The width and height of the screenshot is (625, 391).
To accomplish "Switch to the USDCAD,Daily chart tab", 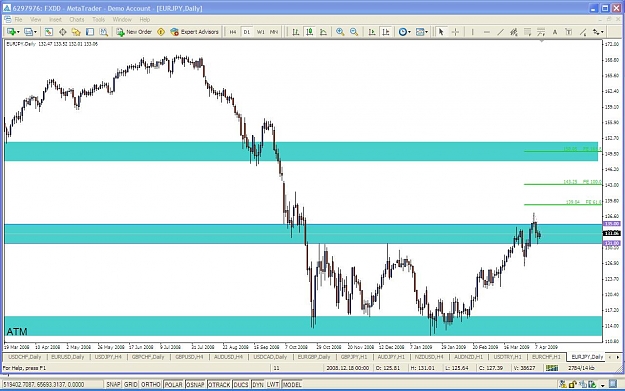I will pyautogui.click(x=270, y=357).
